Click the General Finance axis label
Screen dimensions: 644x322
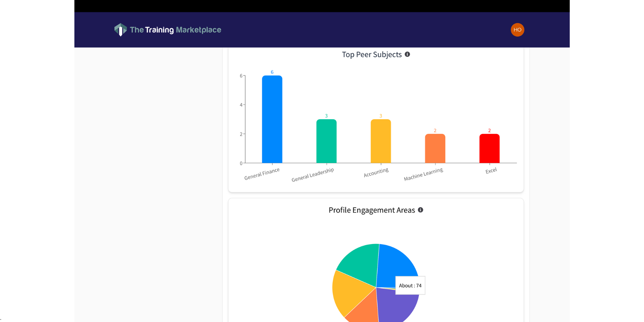262,174
